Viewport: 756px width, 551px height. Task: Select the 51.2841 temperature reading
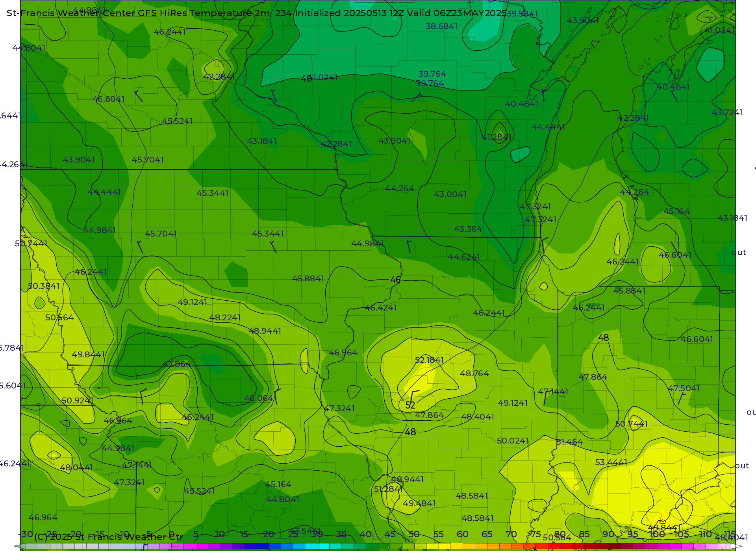click(x=388, y=489)
